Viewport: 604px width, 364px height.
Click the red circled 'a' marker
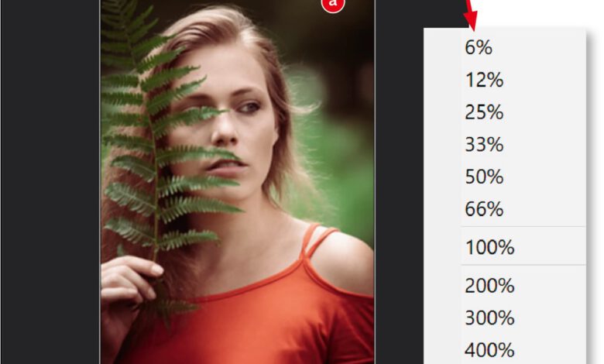(x=332, y=5)
